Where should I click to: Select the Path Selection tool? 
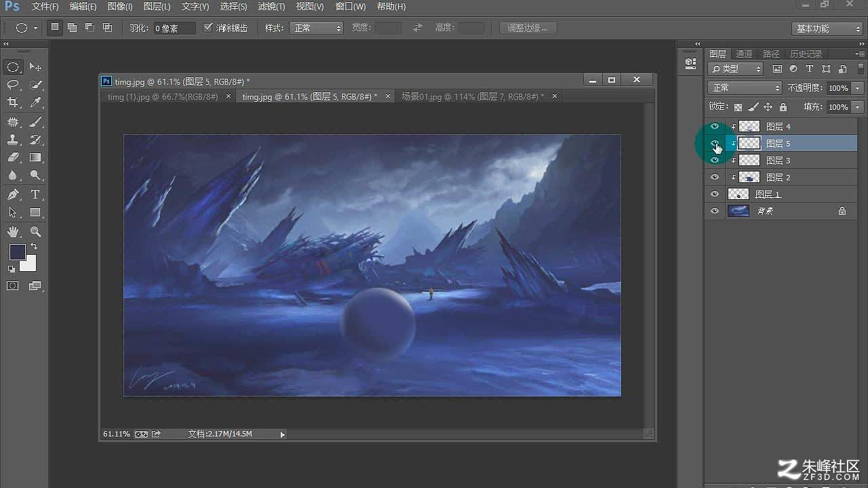13,212
